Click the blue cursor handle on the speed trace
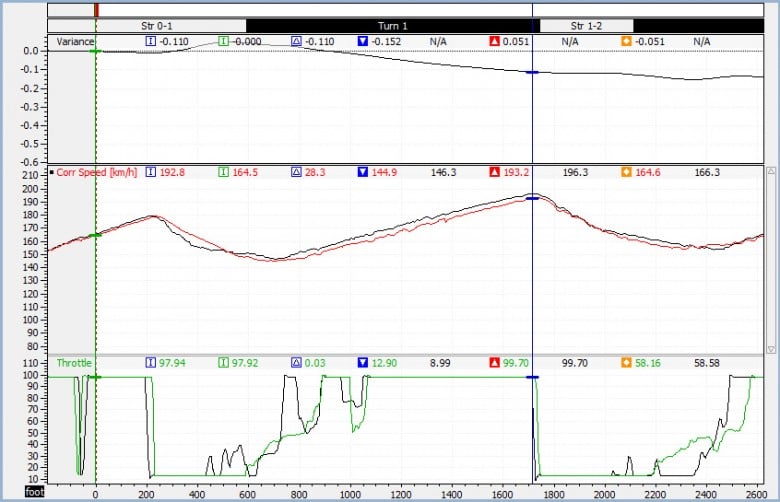The height and width of the screenshot is (502, 780). 532,199
